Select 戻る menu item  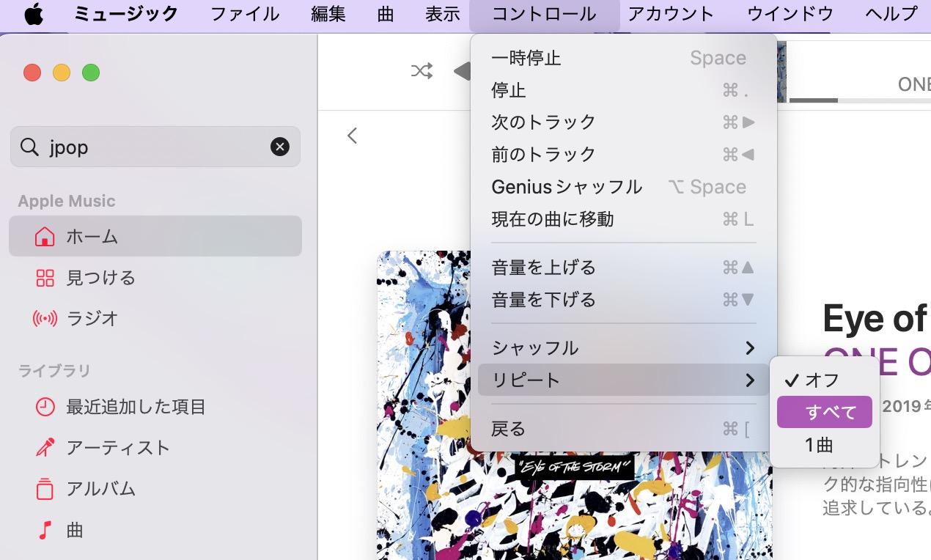point(623,429)
